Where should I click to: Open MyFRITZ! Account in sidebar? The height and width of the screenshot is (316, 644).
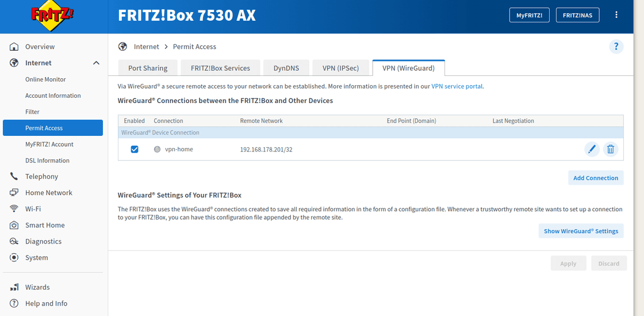[x=49, y=144]
